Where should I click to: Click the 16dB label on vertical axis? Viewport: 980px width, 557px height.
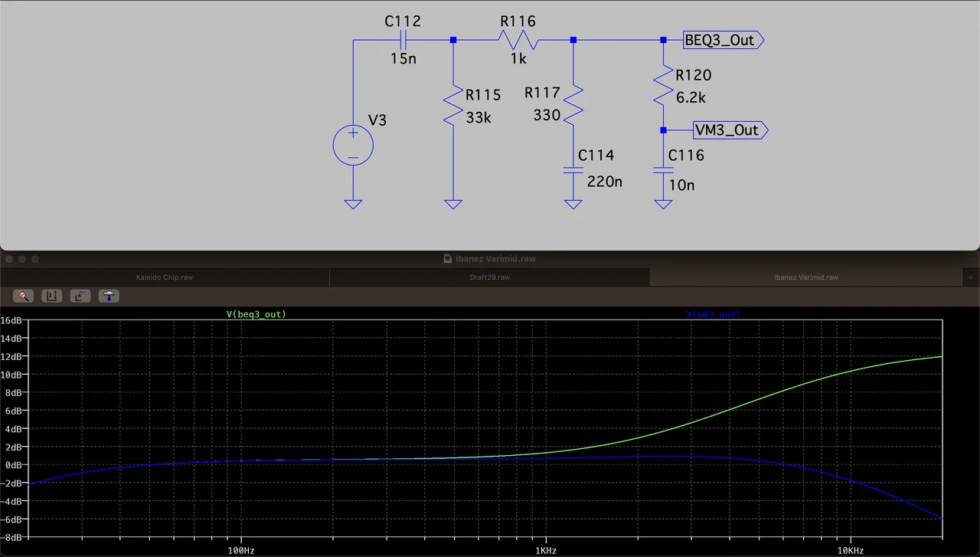click(x=12, y=320)
